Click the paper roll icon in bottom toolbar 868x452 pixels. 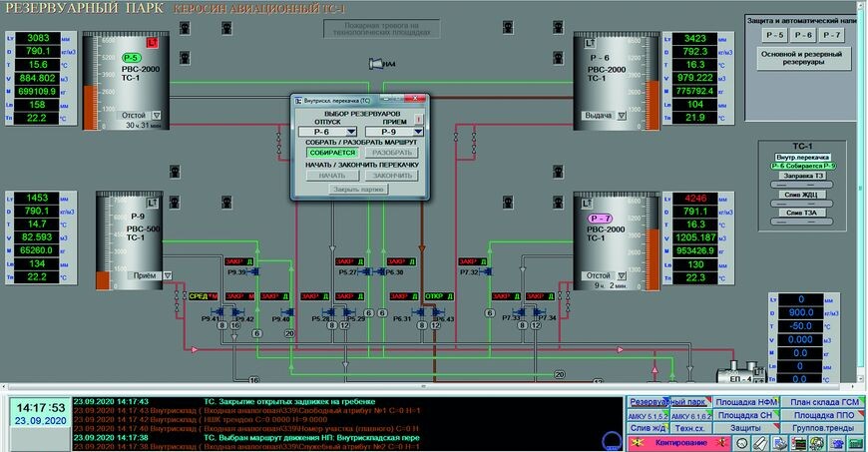point(760,443)
